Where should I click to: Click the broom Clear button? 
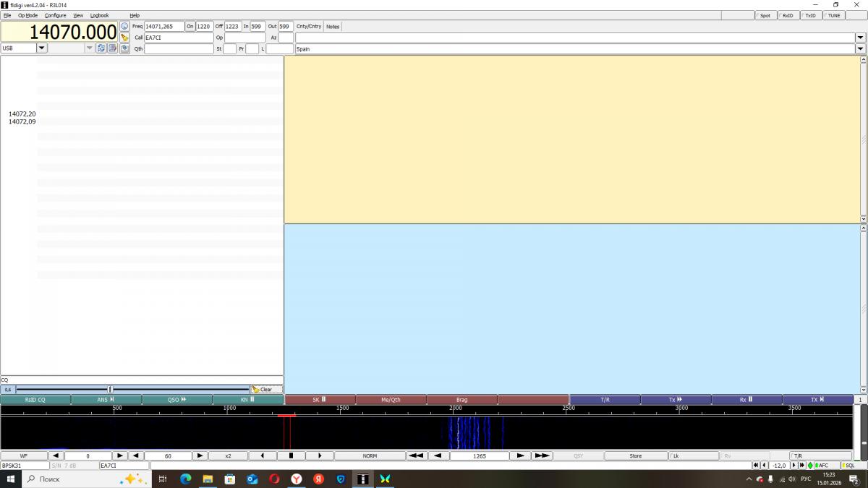[x=265, y=389]
